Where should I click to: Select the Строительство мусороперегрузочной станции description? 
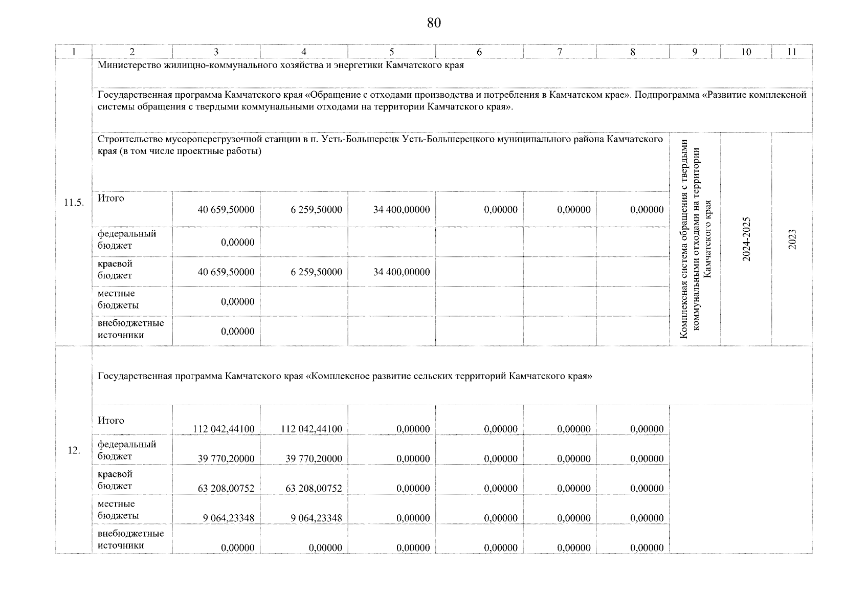click(380, 145)
